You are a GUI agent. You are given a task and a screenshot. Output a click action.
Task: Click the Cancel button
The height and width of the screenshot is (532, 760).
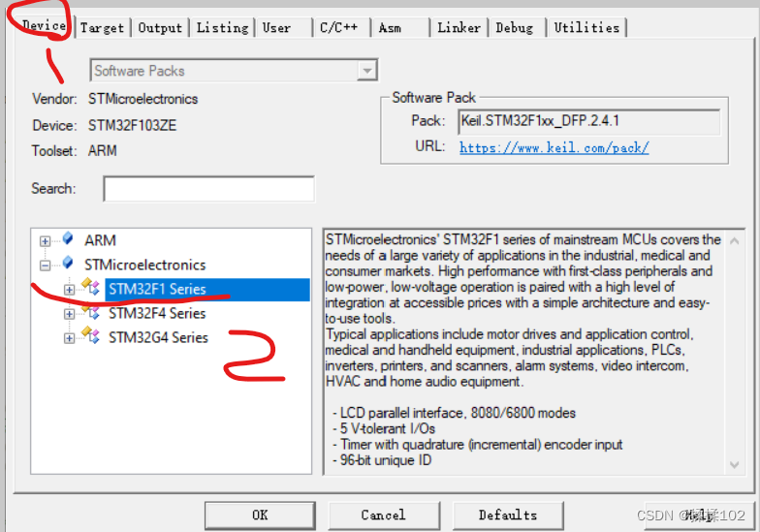click(x=384, y=516)
